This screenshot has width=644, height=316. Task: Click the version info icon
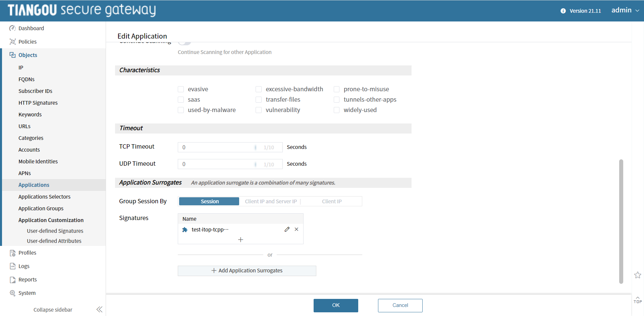[563, 11]
